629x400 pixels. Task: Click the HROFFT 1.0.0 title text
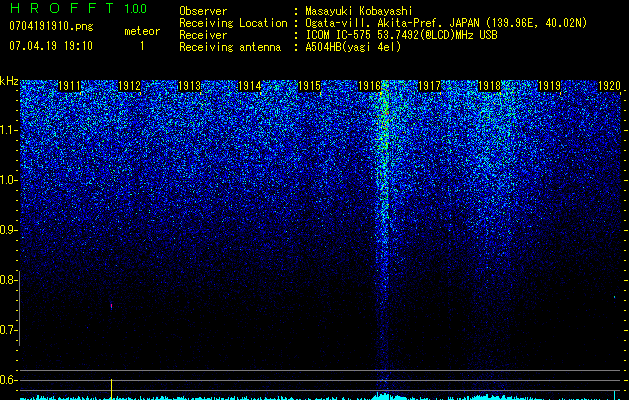pos(78,8)
